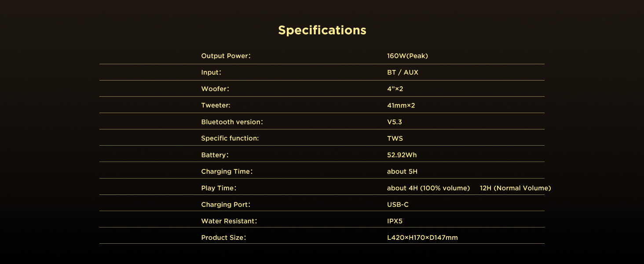Select the USB-C charging port value
The height and width of the screenshot is (264, 644).
tap(398, 205)
